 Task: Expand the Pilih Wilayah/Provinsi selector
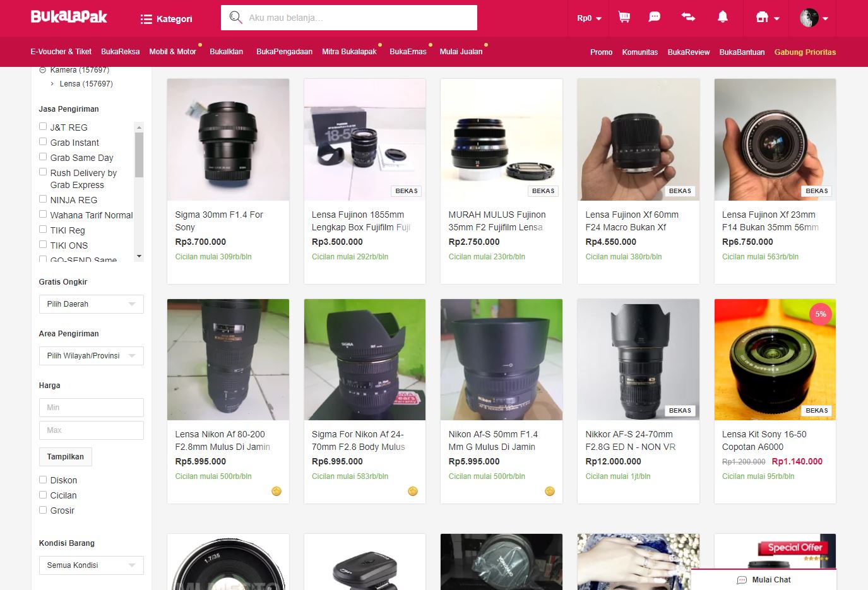91,355
